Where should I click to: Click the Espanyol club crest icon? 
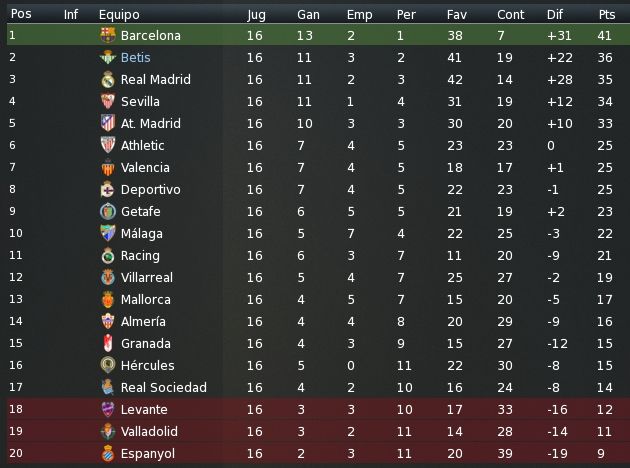tap(108, 453)
